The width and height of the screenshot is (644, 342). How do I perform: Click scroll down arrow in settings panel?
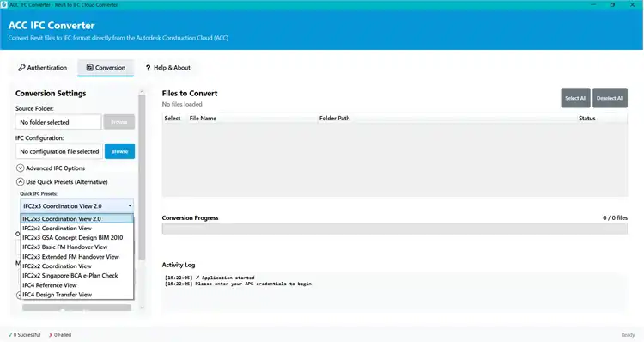[x=142, y=308]
